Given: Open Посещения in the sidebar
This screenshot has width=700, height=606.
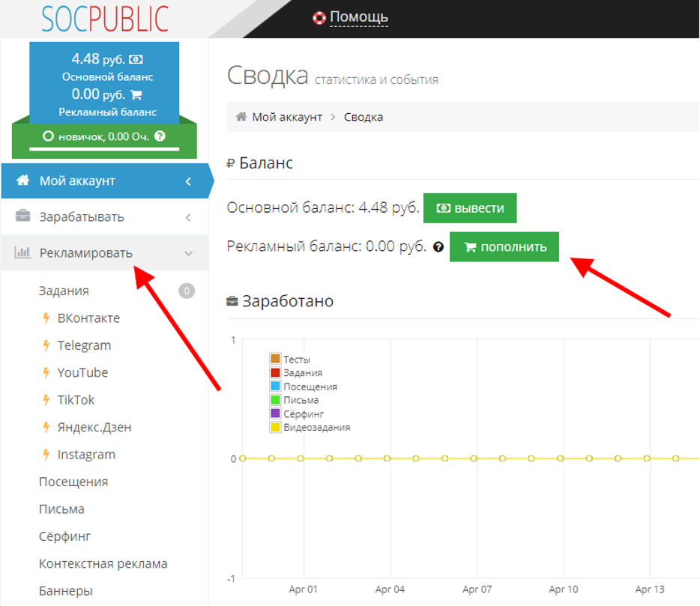Looking at the screenshot, I should coord(73,482).
